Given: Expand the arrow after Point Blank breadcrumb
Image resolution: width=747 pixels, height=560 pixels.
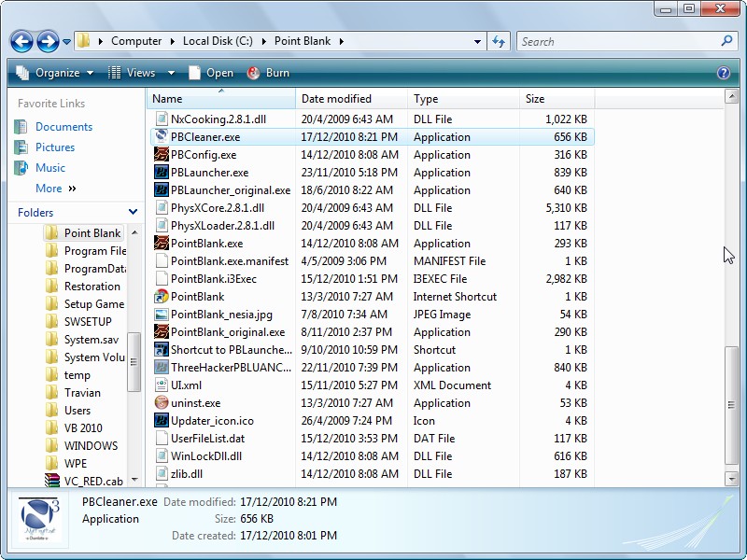Looking at the screenshot, I should click(x=342, y=41).
